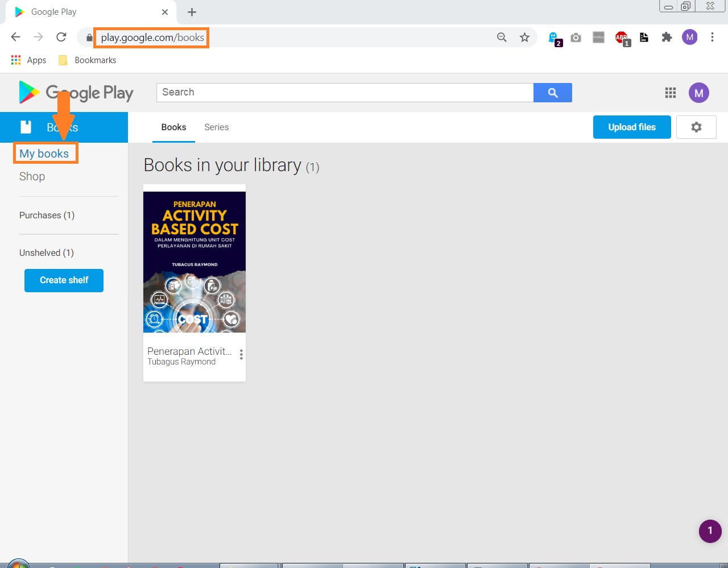Open the Google apps grid
Viewport: 728px width, 568px height.
tap(670, 93)
